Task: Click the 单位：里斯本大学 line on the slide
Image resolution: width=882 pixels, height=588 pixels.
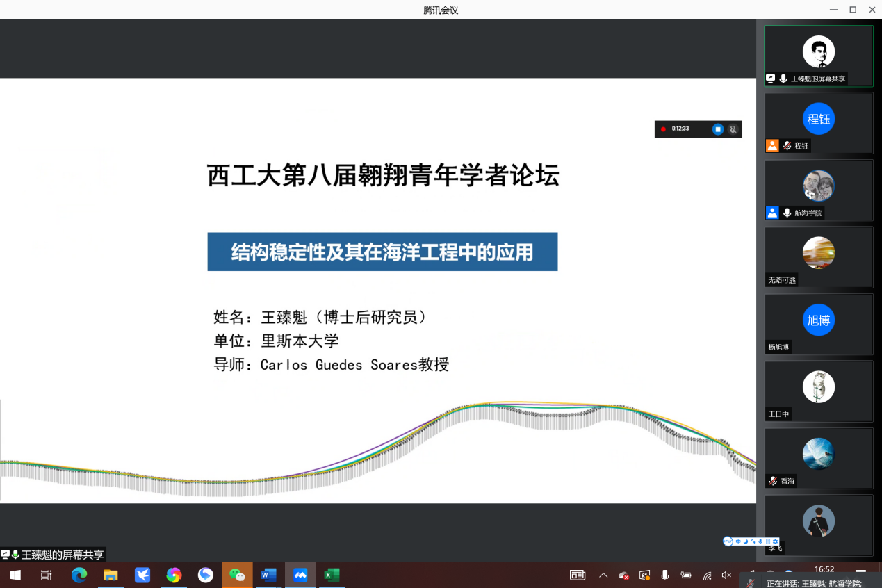Action: tap(276, 341)
